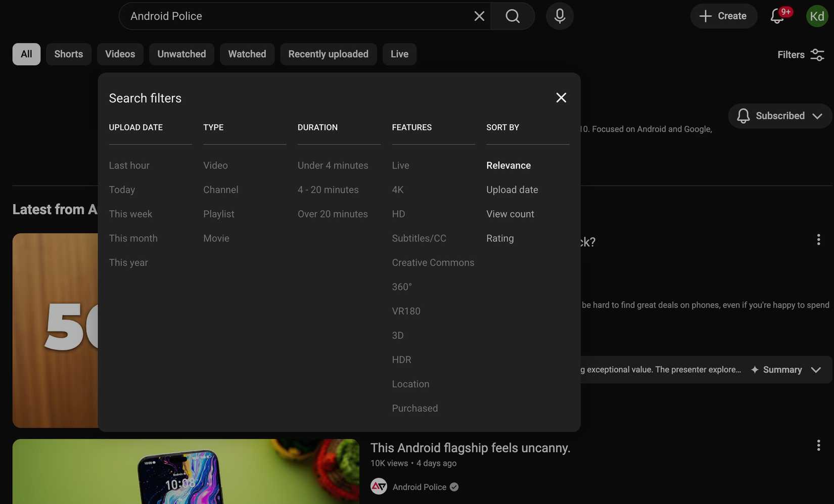
Task: Click the Create button
Action: [x=723, y=16]
